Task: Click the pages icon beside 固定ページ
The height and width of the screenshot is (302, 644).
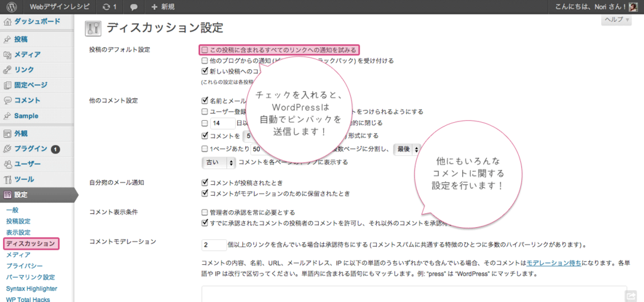Action: coord(8,86)
